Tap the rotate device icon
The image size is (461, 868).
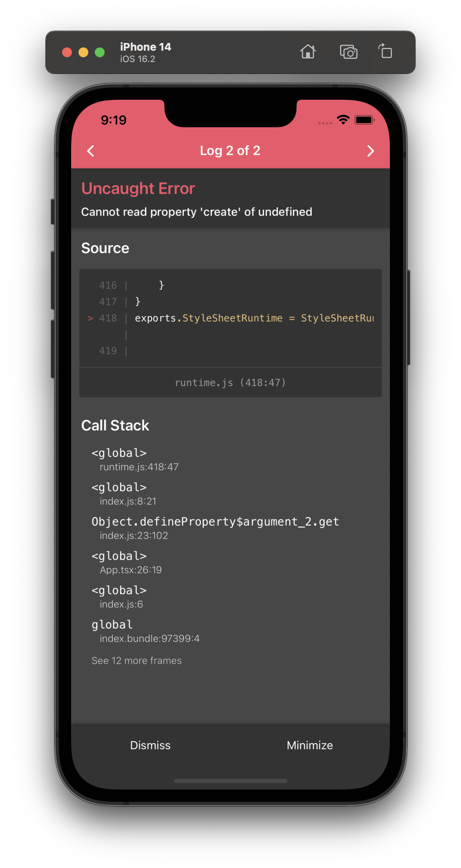click(x=385, y=51)
